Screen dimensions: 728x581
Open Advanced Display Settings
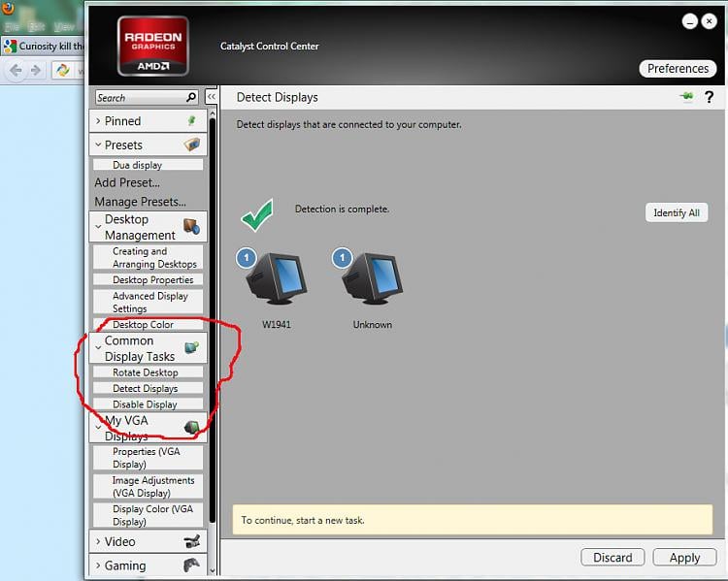[149, 302]
